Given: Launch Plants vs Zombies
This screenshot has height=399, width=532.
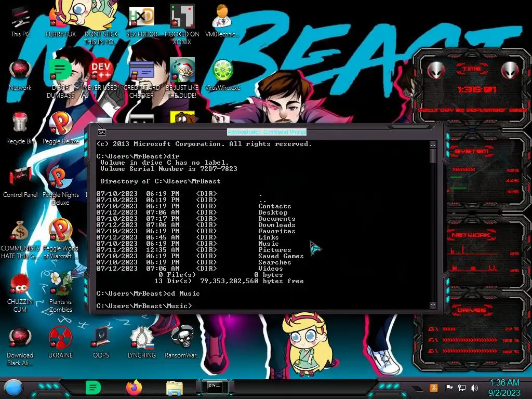Looking at the screenshot, I should point(60,293).
